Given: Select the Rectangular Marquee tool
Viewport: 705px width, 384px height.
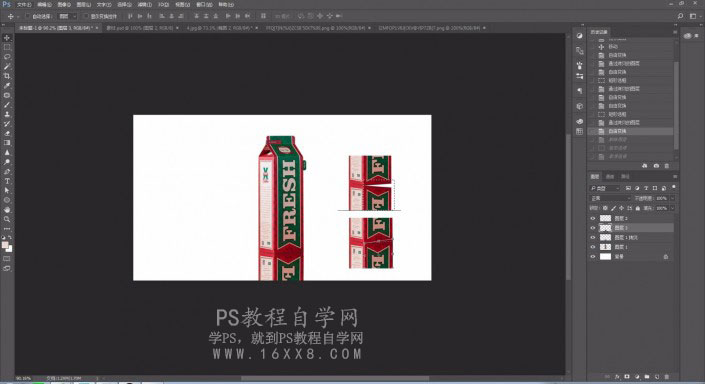Looking at the screenshot, I should [x=7, y=47].
